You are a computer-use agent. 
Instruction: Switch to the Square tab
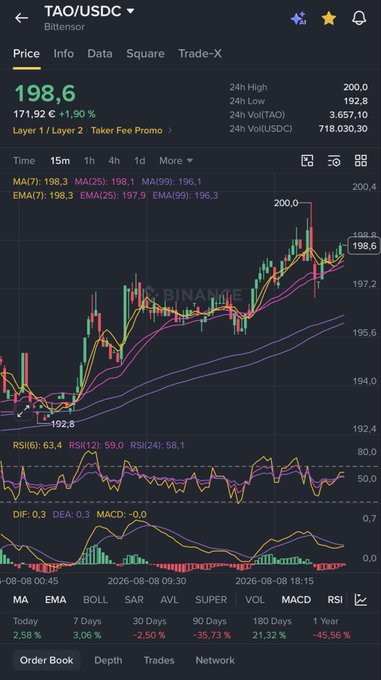click(x=145, y=54)
